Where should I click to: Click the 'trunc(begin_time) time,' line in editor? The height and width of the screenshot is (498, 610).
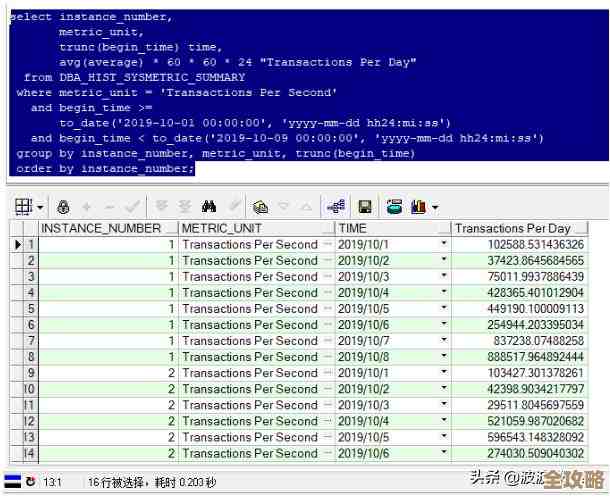[140, 47]
